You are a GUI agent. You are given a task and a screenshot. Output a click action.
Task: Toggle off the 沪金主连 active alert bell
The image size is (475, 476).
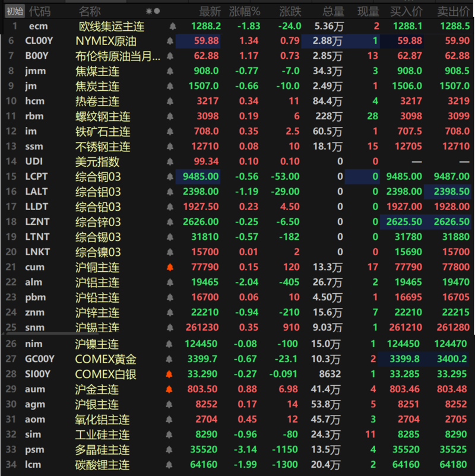point(170,389)
